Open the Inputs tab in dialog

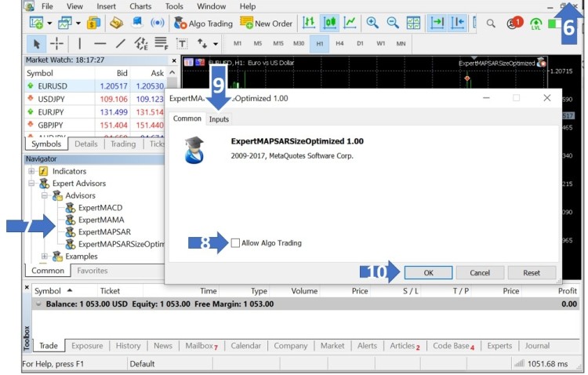pos(219,118)
